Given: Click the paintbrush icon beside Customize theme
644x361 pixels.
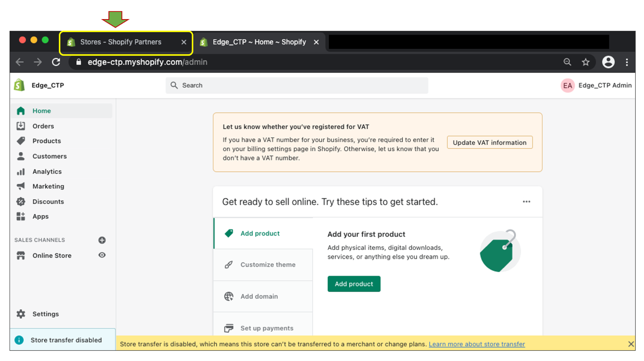Looking at the screenshot, I should pyautogui.click(x=228, y=265).
